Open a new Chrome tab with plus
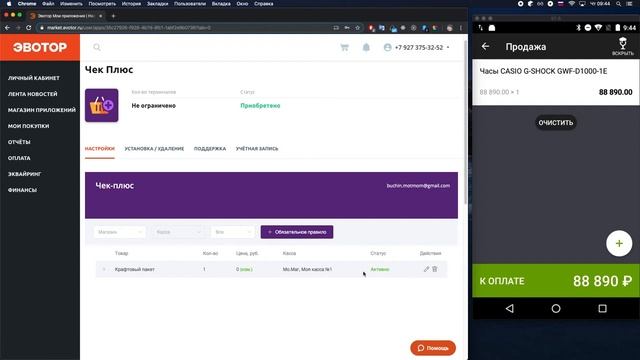 pos(113,16)
